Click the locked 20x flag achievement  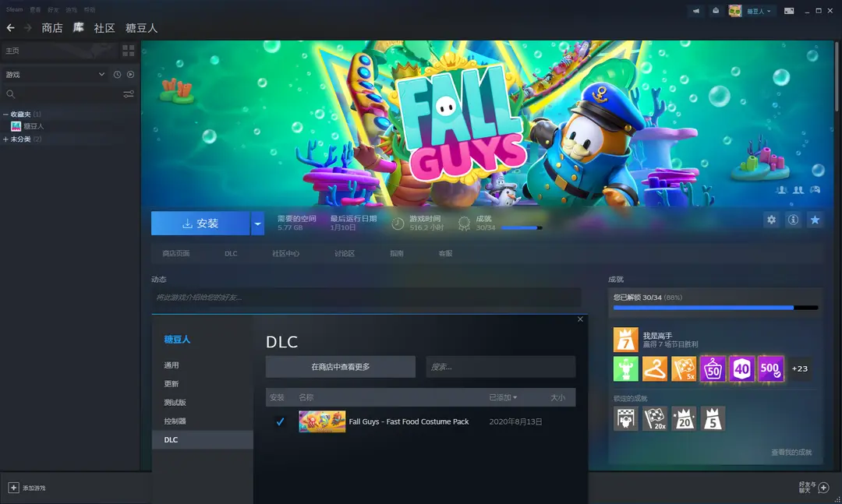pyautogui.click(x=655, y=418)
